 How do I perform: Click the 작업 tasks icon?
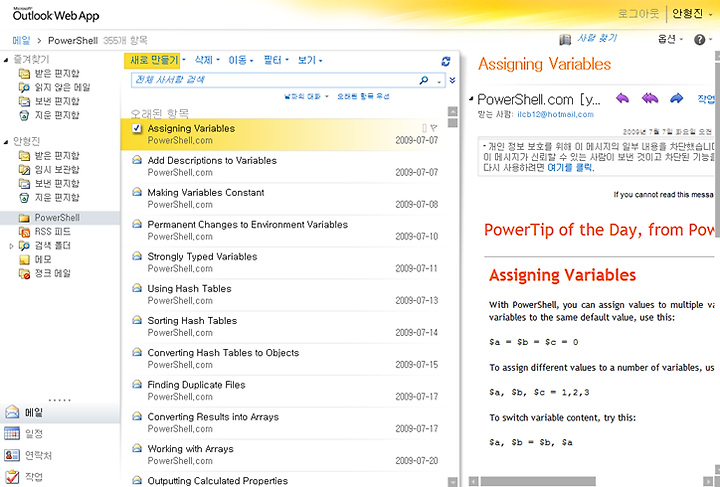pyautogui.click(x=12, y=476)
